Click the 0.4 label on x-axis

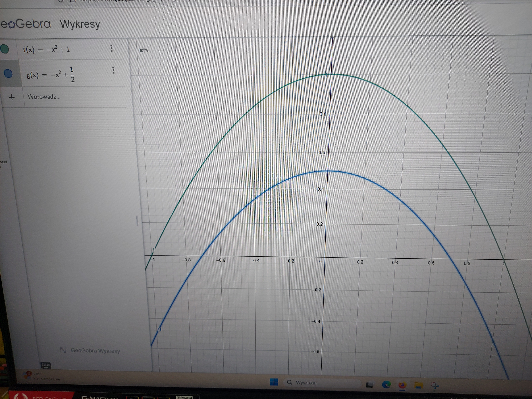[x=395, y=262]
